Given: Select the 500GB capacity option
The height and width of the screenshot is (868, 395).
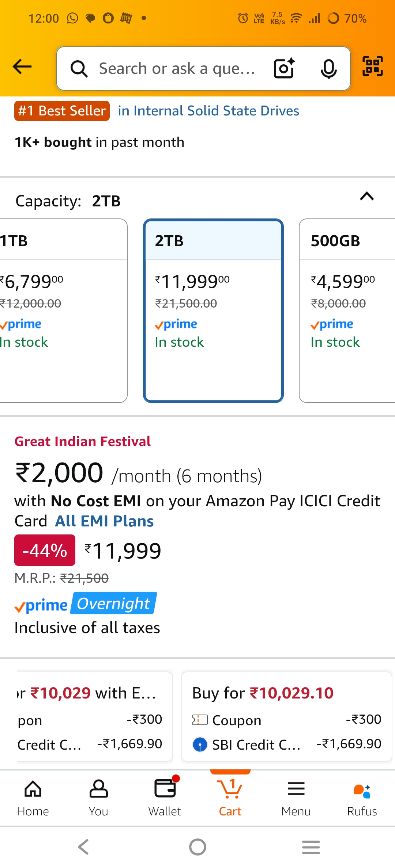Looking at the screenshot, I should 347,311.
